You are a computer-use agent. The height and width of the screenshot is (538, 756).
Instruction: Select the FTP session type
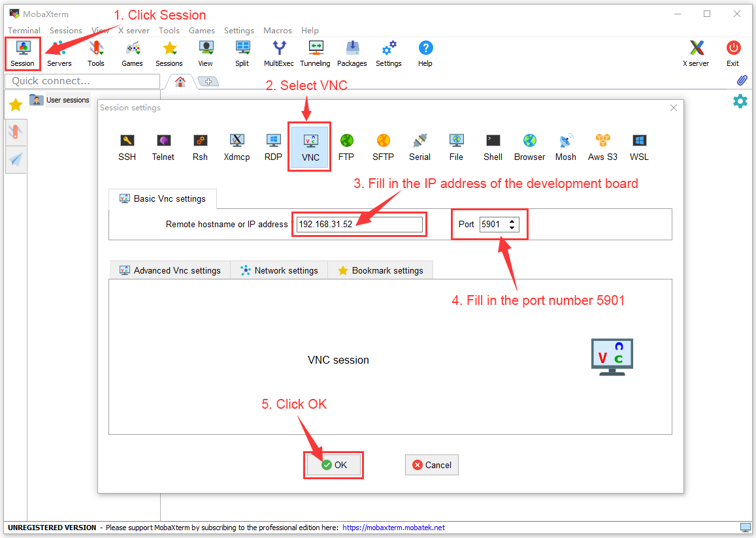click(x=347, y=148)
